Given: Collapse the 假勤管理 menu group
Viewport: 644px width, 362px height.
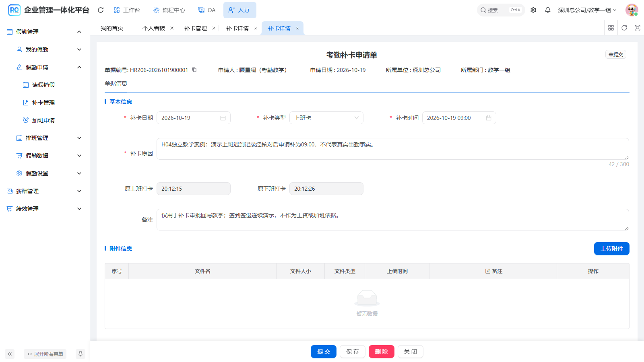Looking at the screenshot, I should [x=79, y=32].
